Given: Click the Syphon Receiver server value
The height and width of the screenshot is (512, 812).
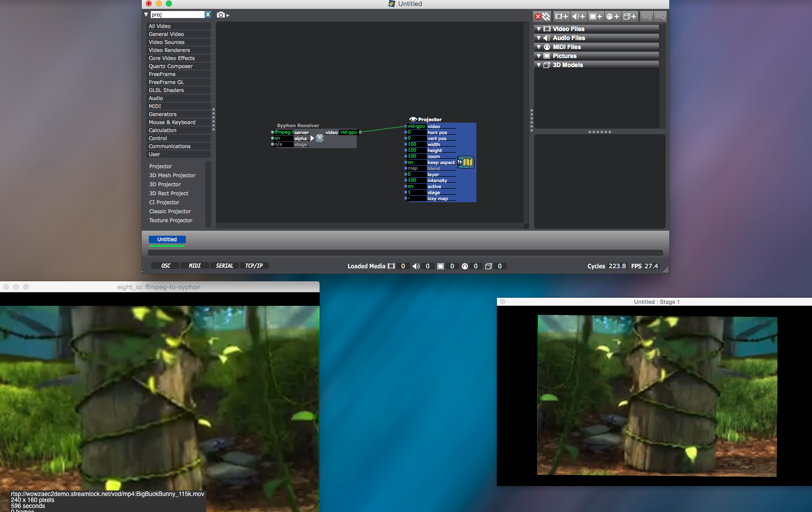Looking at the screenshot, I should pyautogui.click(x=284, y=132).
